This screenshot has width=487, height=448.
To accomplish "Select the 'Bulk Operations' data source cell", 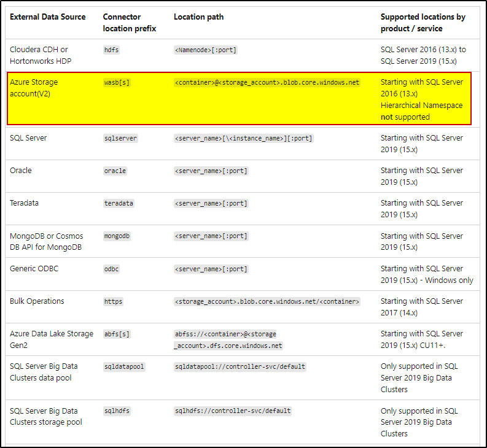I will [x=37, y=301].
